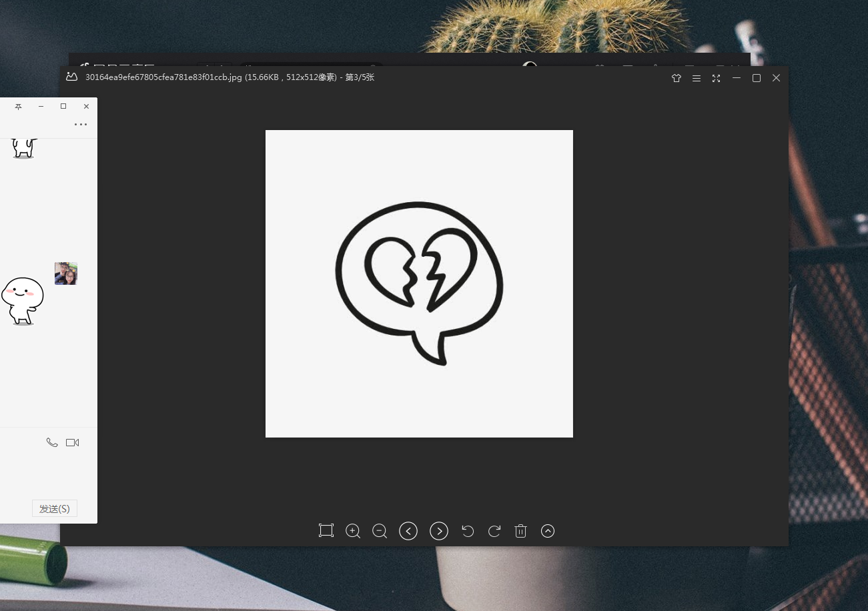Minimize the image viewer window
The width and height of the screenshot is (868, 611).
click(x=737, y=78)
